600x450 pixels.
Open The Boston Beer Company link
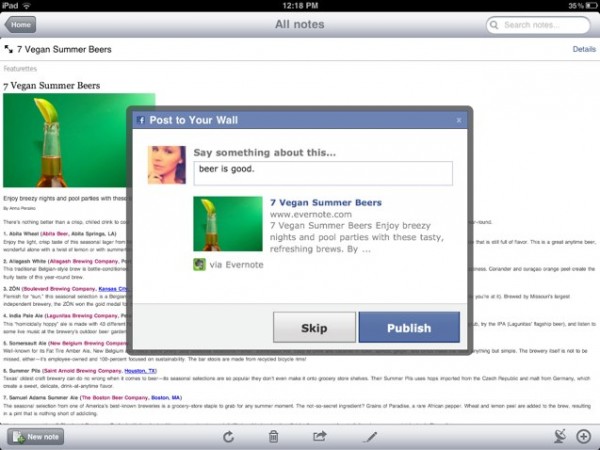[115, 398]
